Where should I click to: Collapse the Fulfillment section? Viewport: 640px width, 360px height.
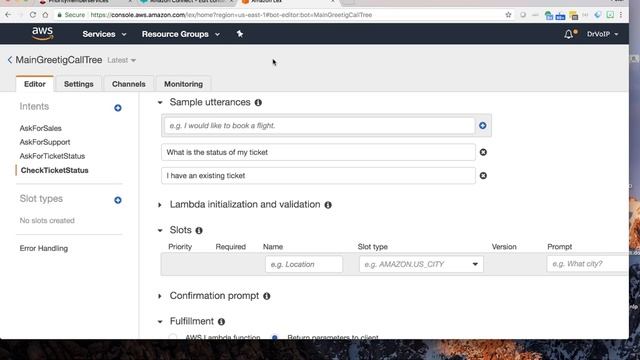click(160, 322)
